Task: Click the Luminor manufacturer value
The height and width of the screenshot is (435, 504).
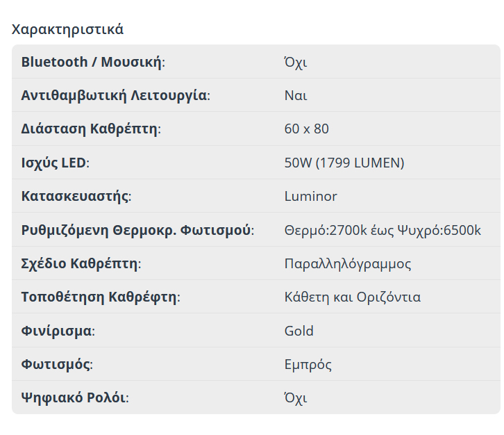Action: [311, 196]
